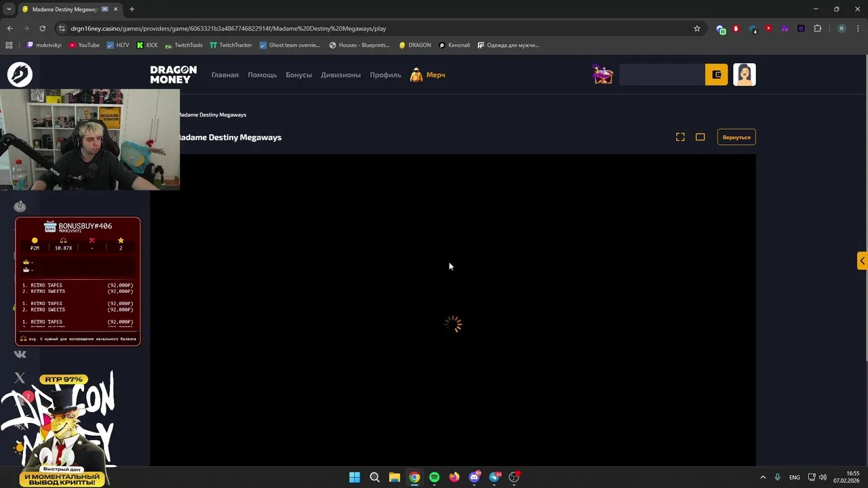Open the Windows Start menu
868x488 pixels.
tap(355, 477)
